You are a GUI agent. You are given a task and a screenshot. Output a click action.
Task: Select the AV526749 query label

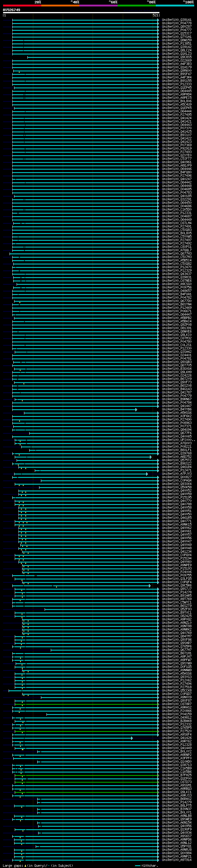(11, 10)
